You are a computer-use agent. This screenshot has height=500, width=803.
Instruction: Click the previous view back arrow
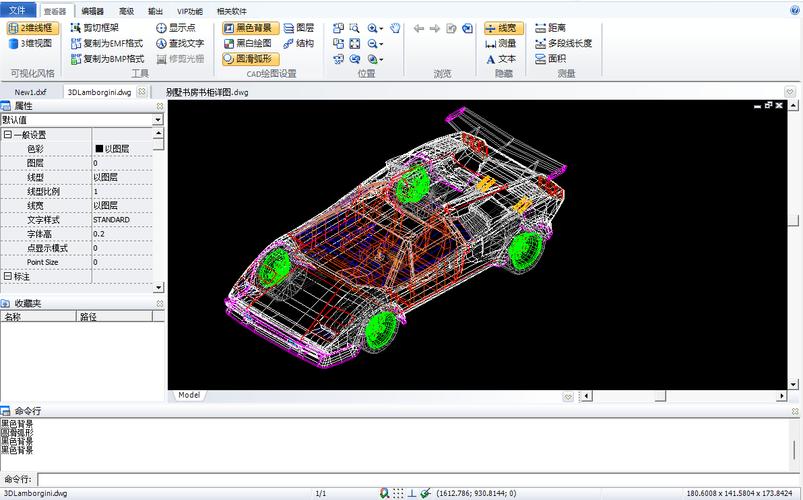click(419, 28)
